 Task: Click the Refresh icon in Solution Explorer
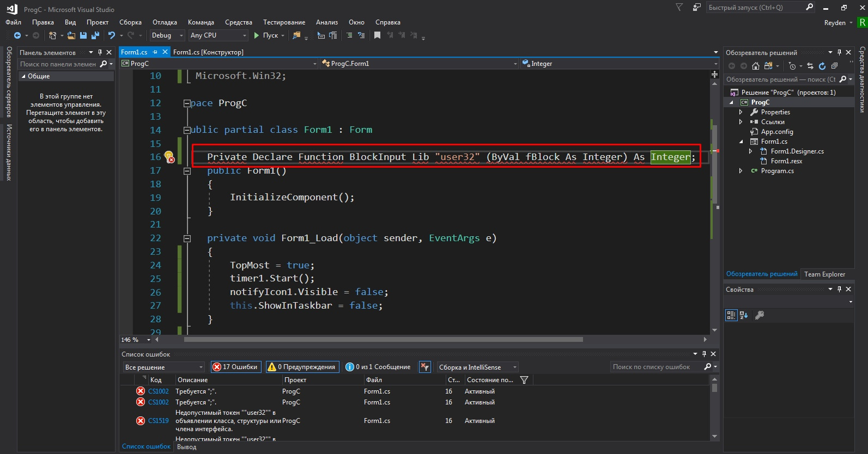click(822, 66)
